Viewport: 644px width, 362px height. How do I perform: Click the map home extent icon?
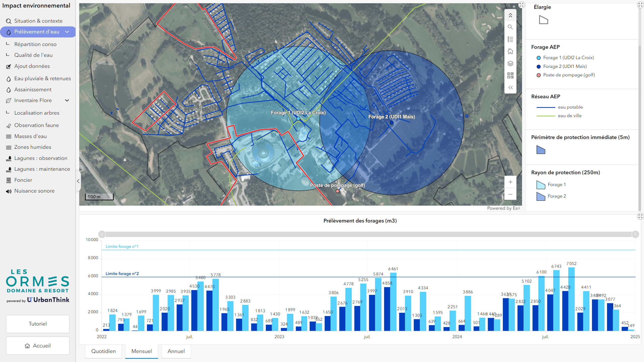tap(510, 51)
